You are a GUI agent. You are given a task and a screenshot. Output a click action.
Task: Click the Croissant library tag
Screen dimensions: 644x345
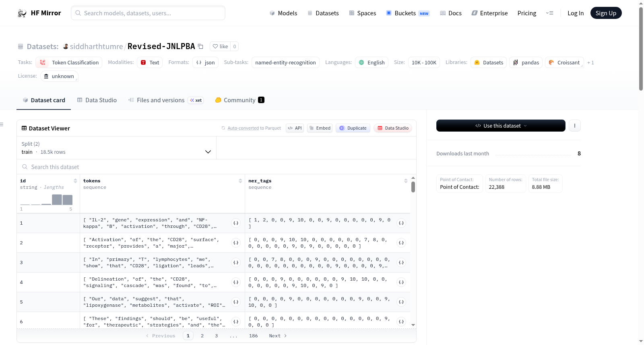click(x=564, y=62)
